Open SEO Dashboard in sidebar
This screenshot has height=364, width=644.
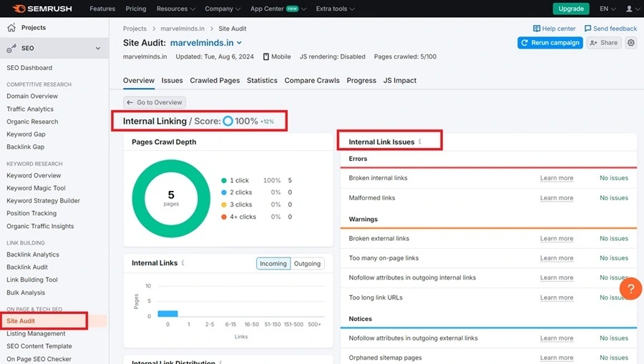29,68
